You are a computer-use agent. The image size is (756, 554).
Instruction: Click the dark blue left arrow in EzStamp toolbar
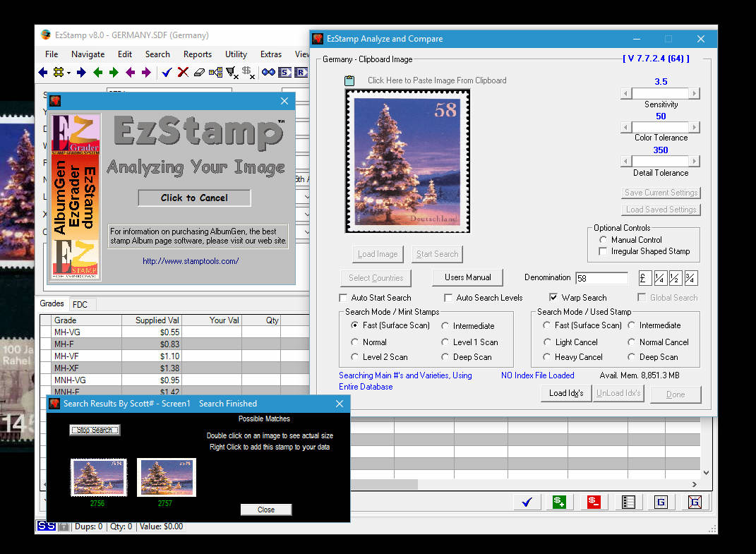click(x=43, y=72)
